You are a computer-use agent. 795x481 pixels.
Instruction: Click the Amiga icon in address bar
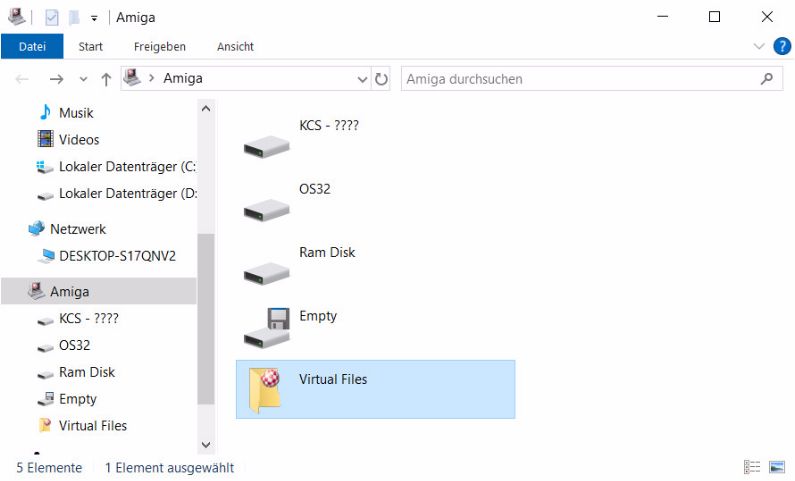(x=132, y=78)
